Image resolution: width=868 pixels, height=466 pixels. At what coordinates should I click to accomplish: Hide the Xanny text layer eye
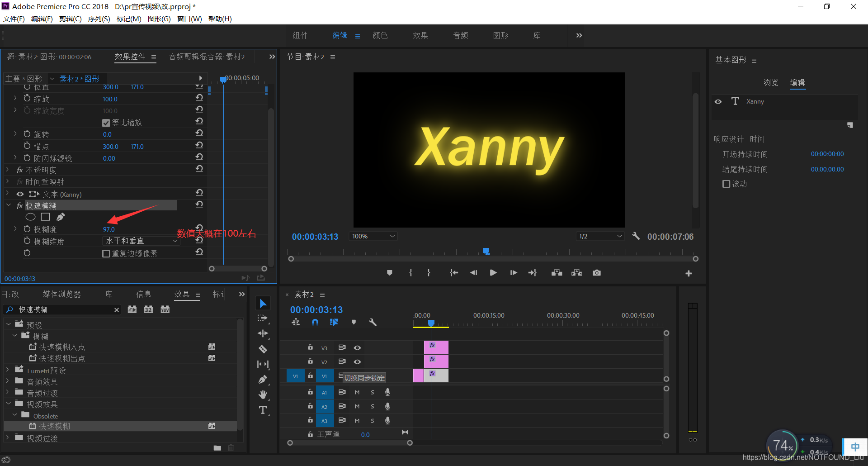[x=718, y=101]
